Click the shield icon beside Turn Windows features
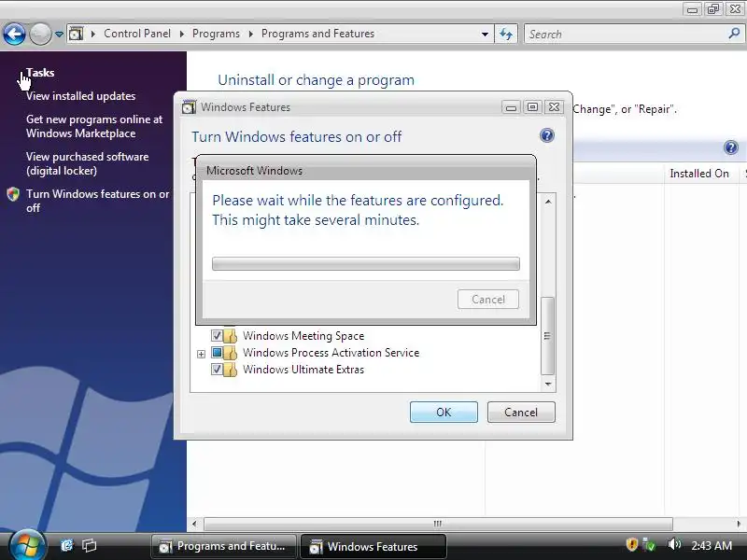This screenshot has height=560, width=747. [13, 194]
